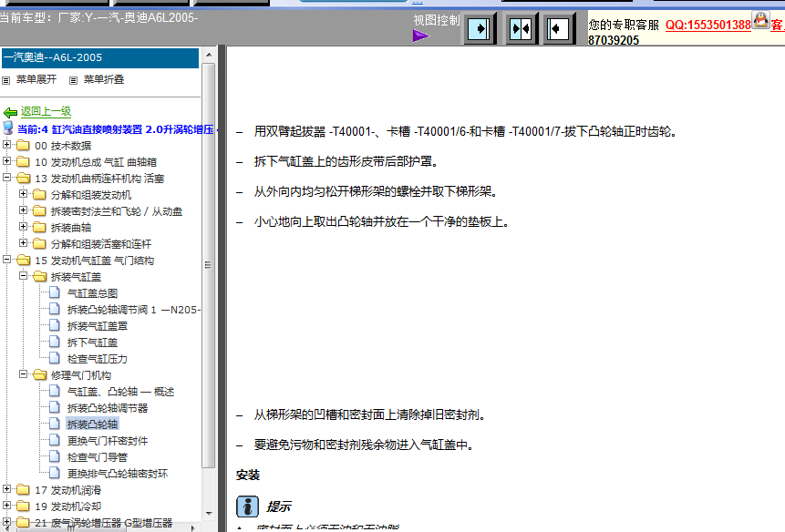
Task: Click the folder icon of 17 发动机润滑
Action: (x=23, y=489)
